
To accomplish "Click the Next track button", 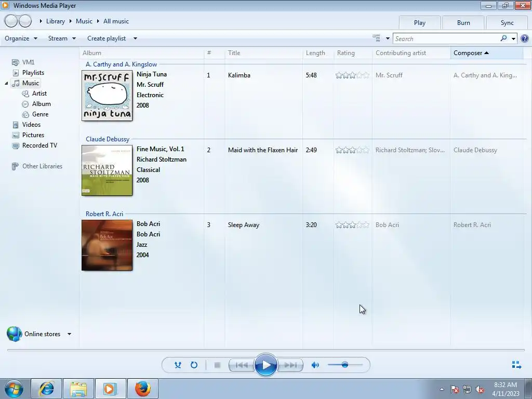I will pyautogui.click(x=290, y=365).
